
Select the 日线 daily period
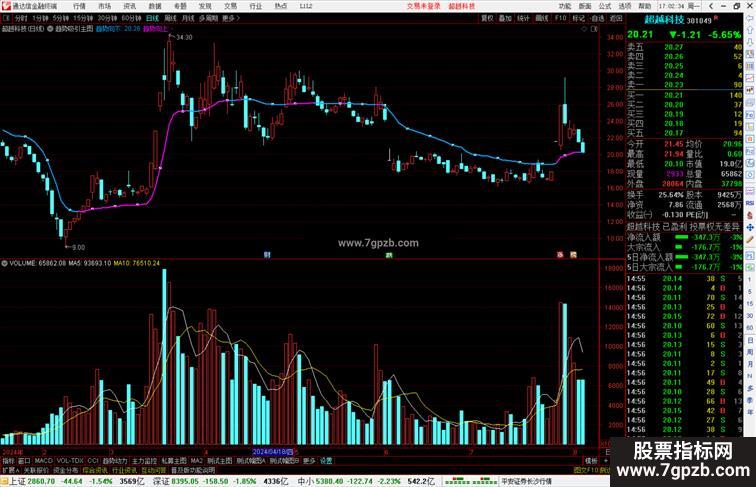(152, 18)
